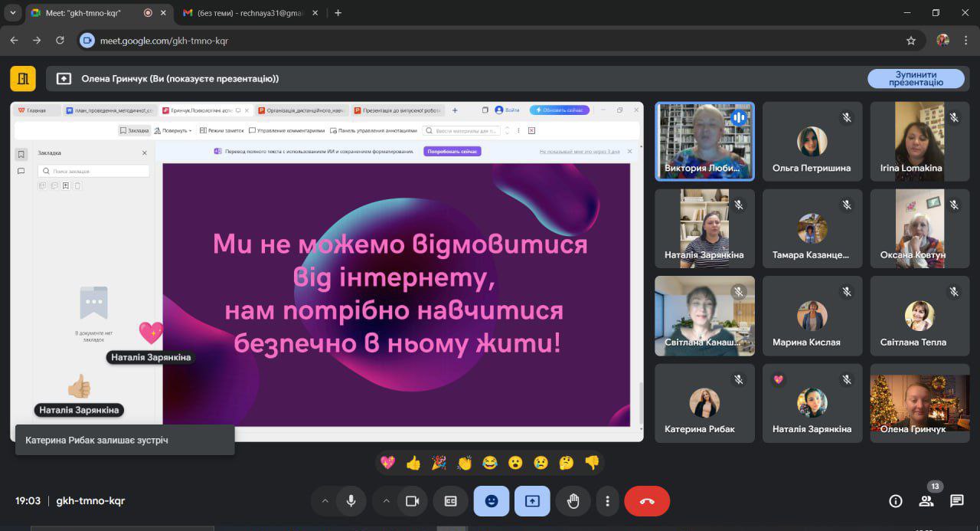Send the surprised face reaction
Viewport: 980px width, 531px height.
(x=515, y=463)
